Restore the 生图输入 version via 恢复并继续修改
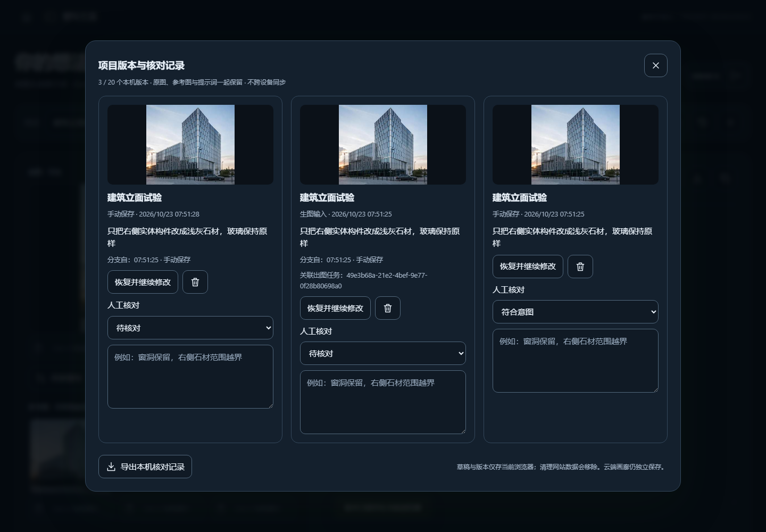This screenshot has width=766, height=532. (x=335, y=308)
